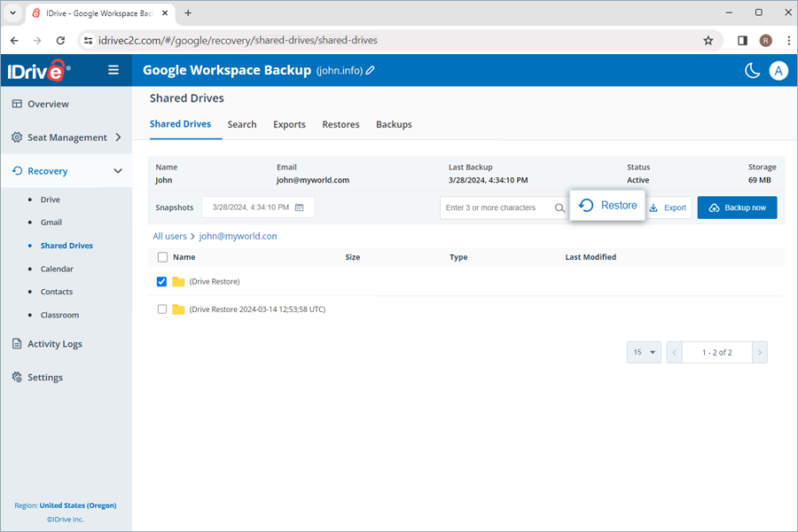
Task: Open the Restores tab
Action: tap(340, 124)
